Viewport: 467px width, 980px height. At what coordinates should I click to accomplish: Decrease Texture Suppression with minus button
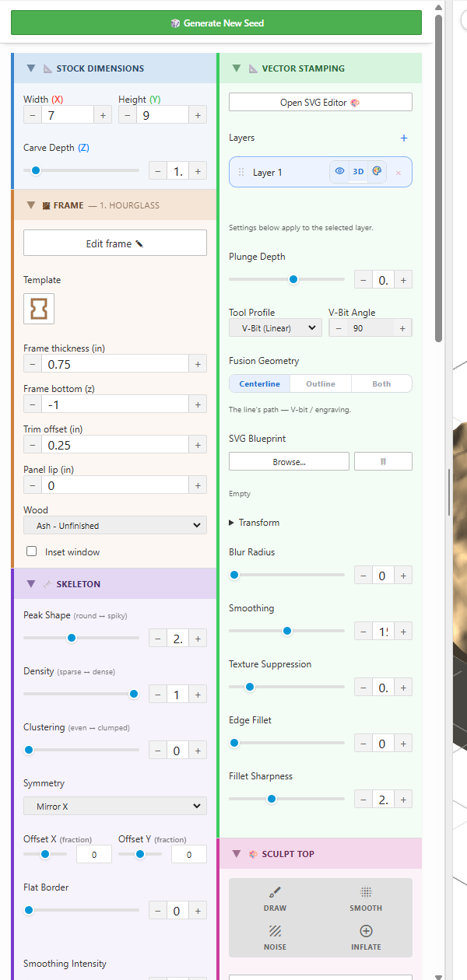(x=363, y=687)
